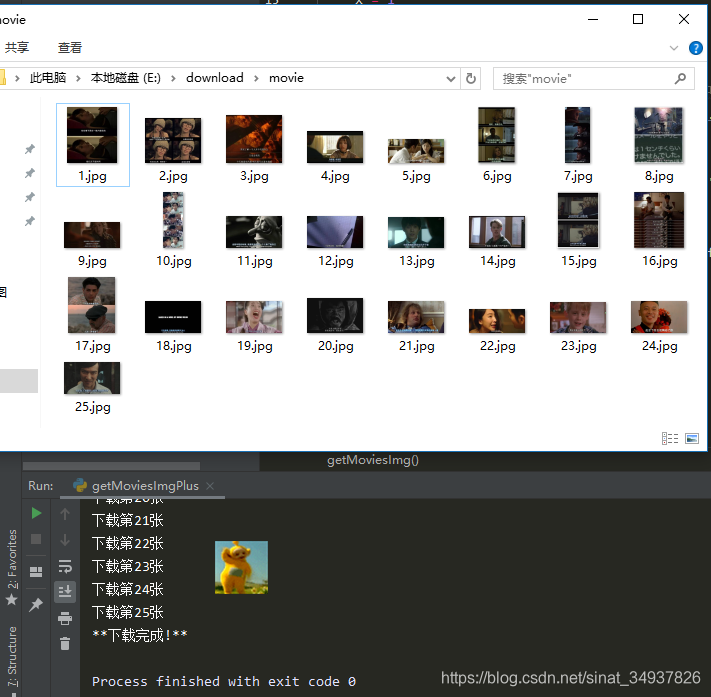Click the search magnifier icon
711x697 pixels.
pyautogui.click(x=680, y=78)
